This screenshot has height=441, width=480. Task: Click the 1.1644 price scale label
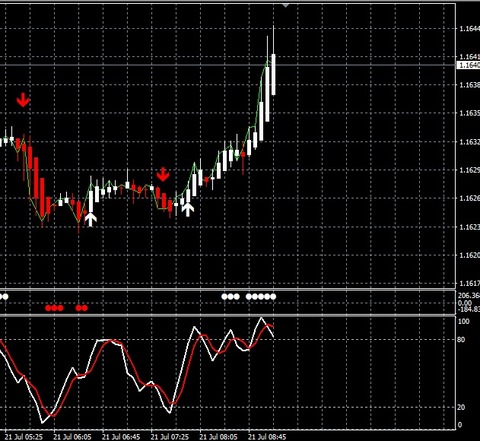(x=470, y=29)
